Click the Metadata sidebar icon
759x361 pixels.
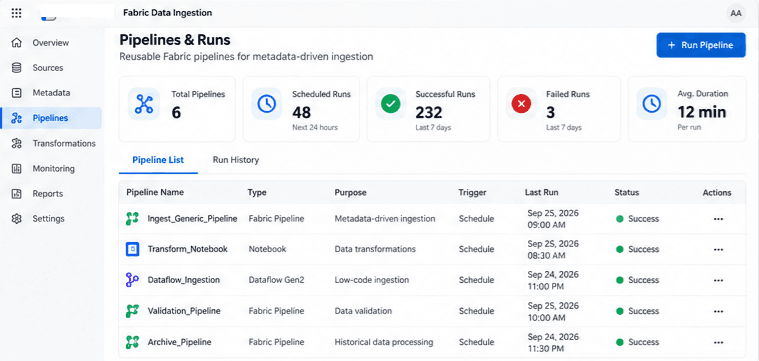click(x=17, y=93)
